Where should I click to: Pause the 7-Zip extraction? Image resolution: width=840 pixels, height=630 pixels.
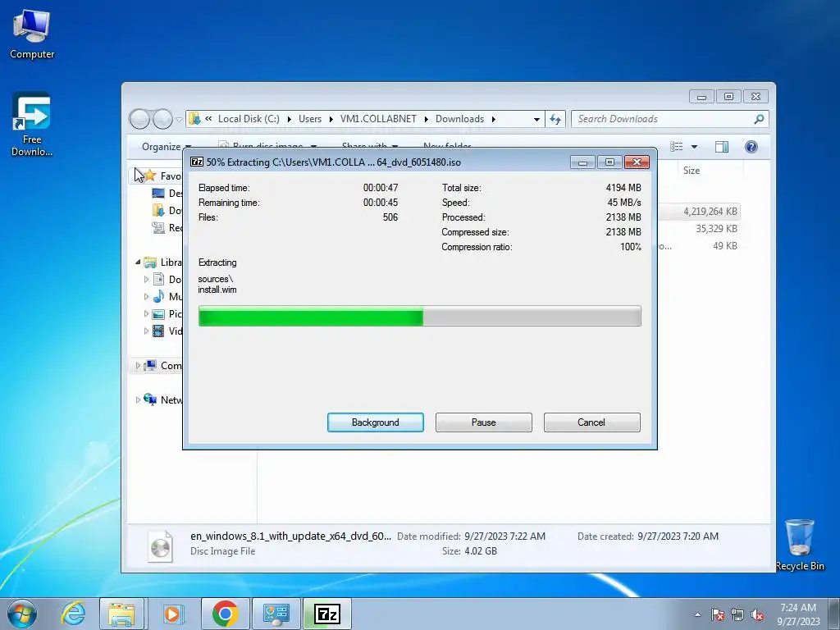click(484, 422)
